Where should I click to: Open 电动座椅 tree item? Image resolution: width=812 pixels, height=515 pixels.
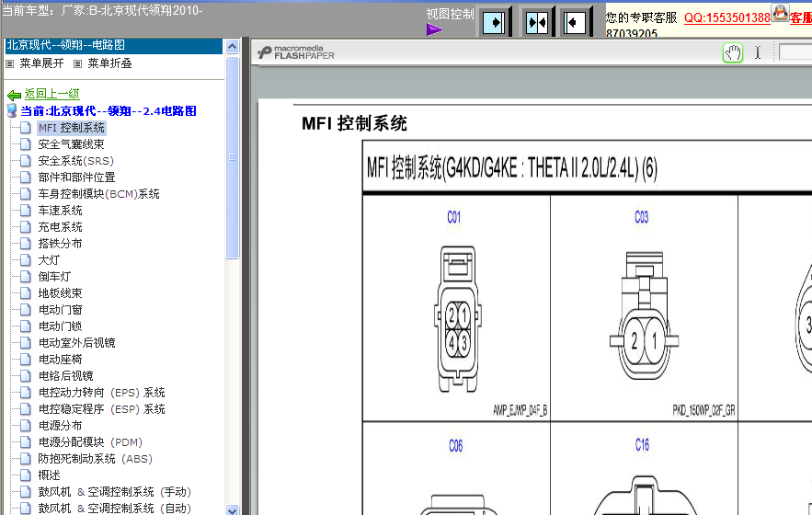60,360
